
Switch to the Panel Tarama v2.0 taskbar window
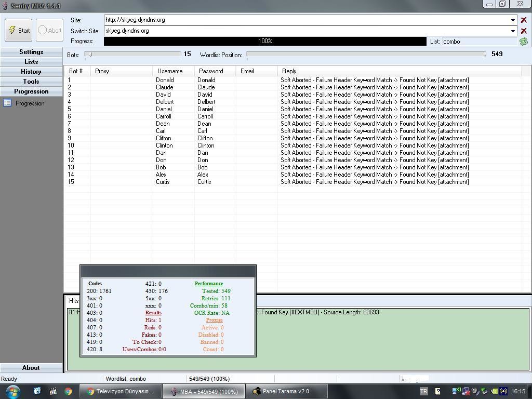click(286, 391)
